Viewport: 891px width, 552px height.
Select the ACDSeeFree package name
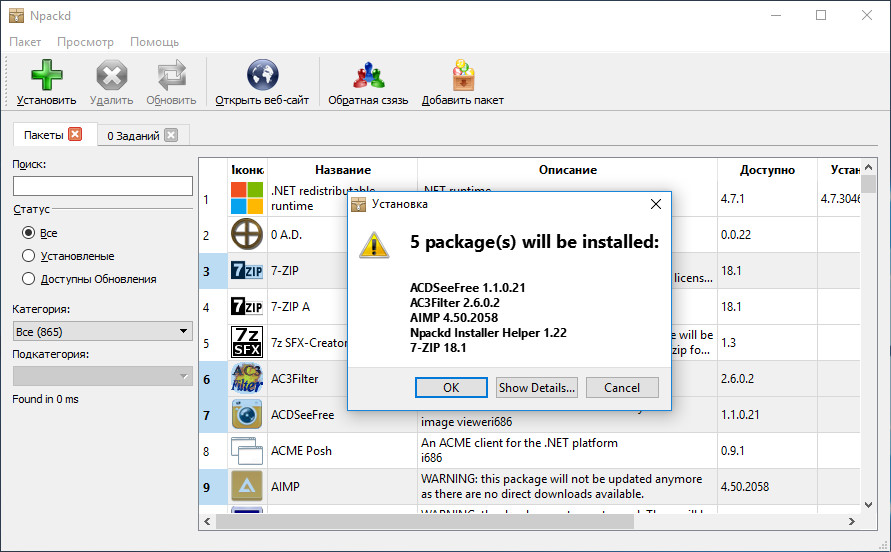[x=302, y=415]
